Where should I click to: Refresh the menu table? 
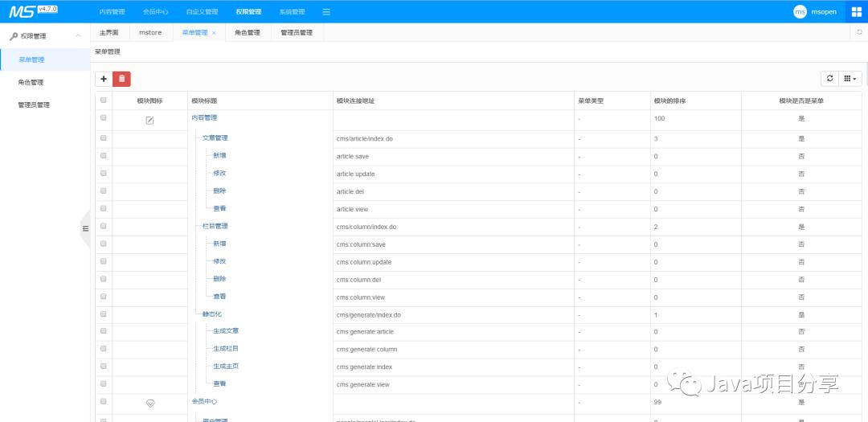(829, 79)
